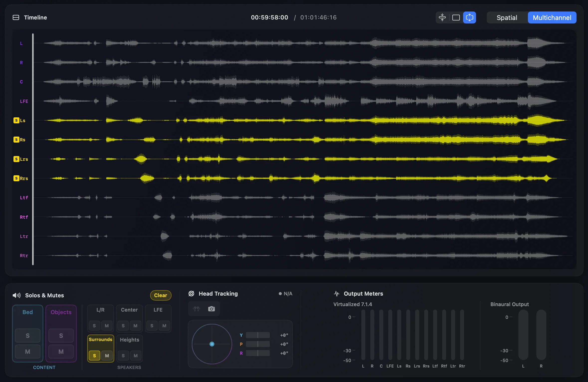Viewport: 588px width, 382px height.
Task: Collapse the Timeline panel via its sidebar icon
Action: pyautogui.click(x=16, y=17)
